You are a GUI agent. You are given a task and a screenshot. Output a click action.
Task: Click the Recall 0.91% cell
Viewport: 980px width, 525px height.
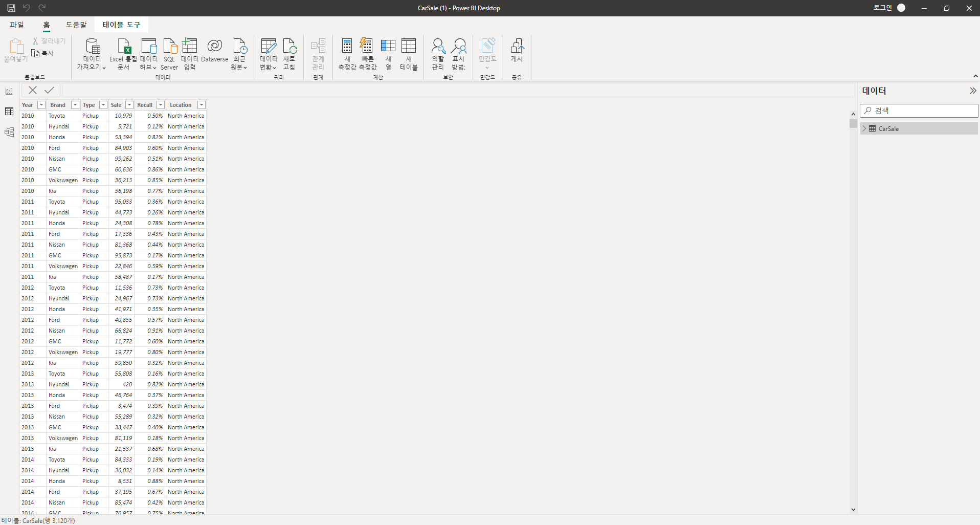point(150,331)
